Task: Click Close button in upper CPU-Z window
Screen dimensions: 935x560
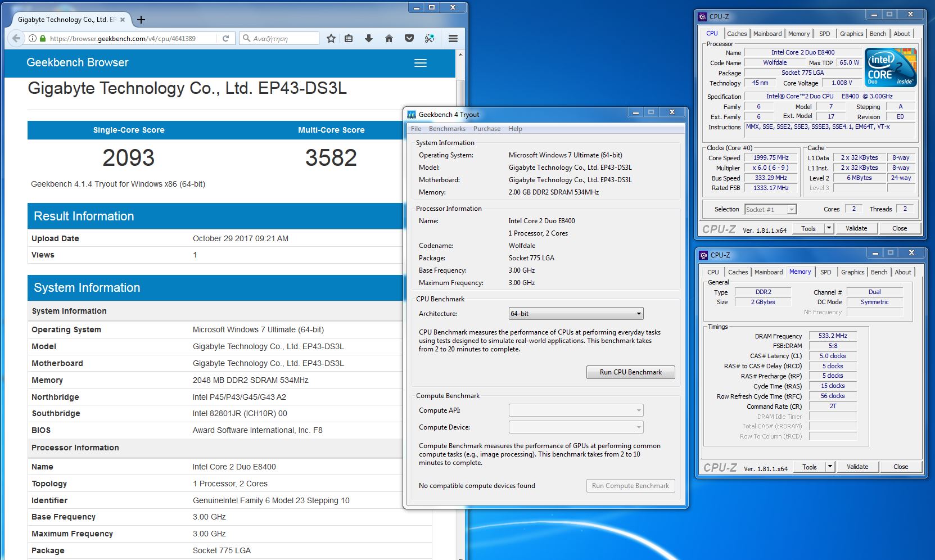Action: pos(900,228)
